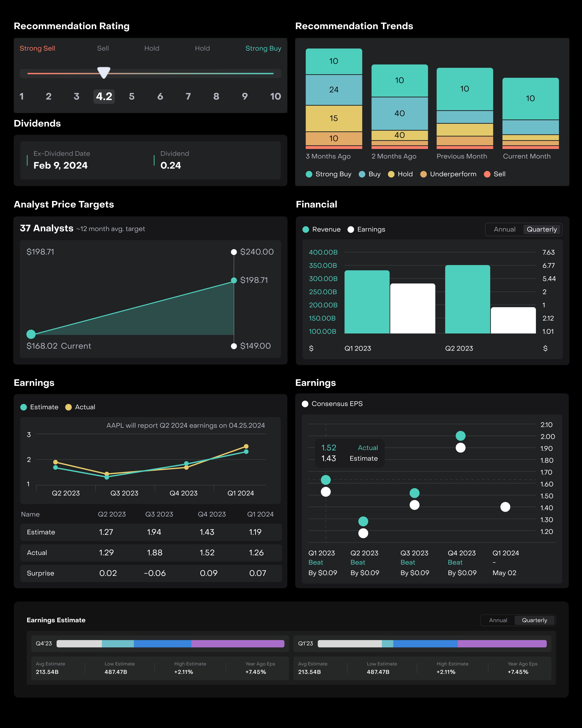The width and height of the screenshot is (582, 728).
Task: Select rating number 7 on the scale
Action: click(x=188, y=97)
